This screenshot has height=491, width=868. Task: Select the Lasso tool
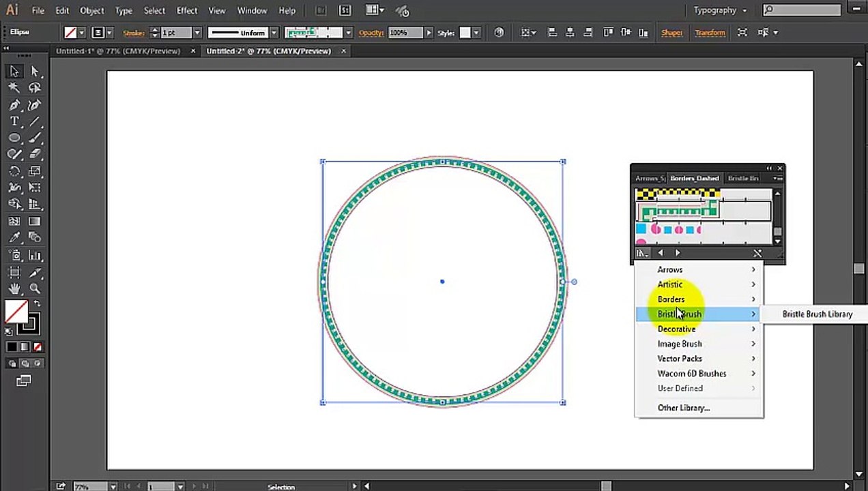[35, 88]
